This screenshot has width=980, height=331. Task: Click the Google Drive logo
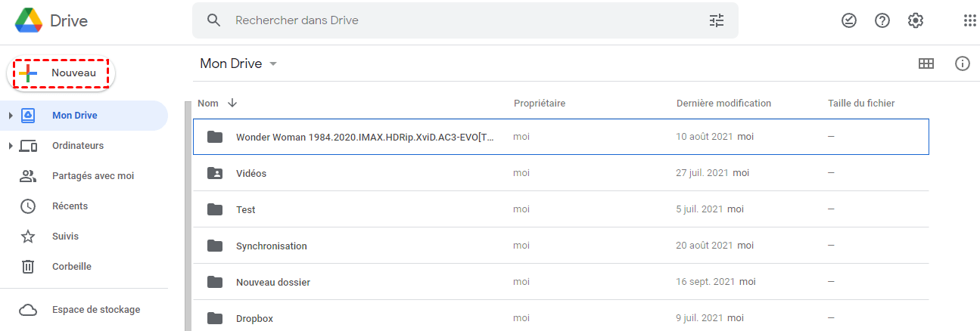point(29,21)
